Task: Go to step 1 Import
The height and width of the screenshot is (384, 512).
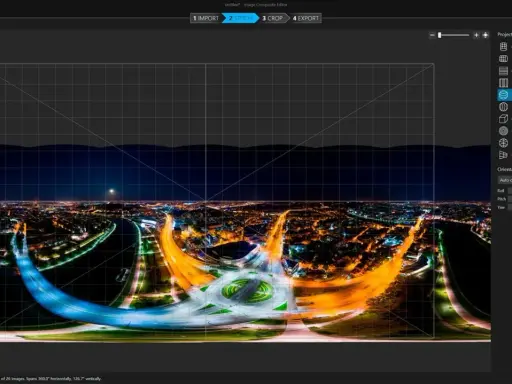Action: click(205, 18)
